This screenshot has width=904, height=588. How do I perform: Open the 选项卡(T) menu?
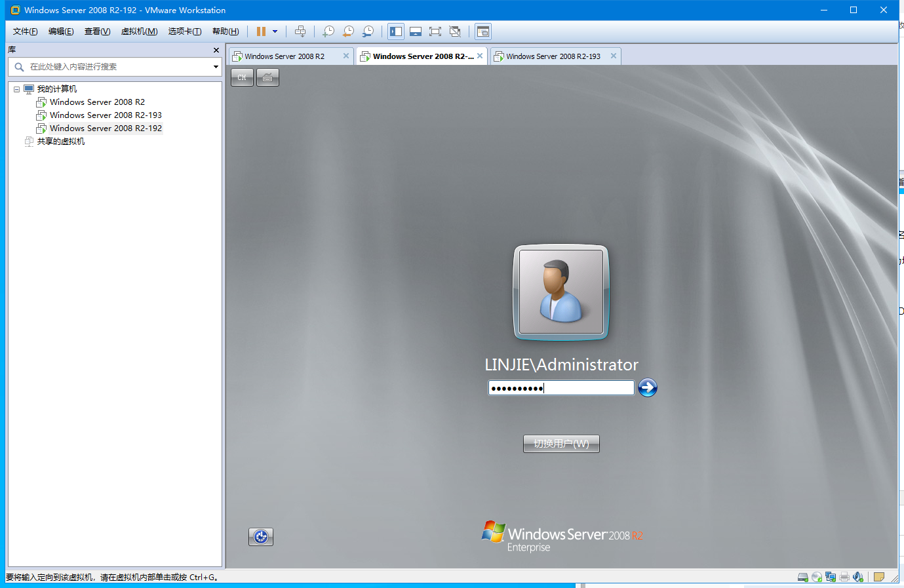click(x=185, y=31)
